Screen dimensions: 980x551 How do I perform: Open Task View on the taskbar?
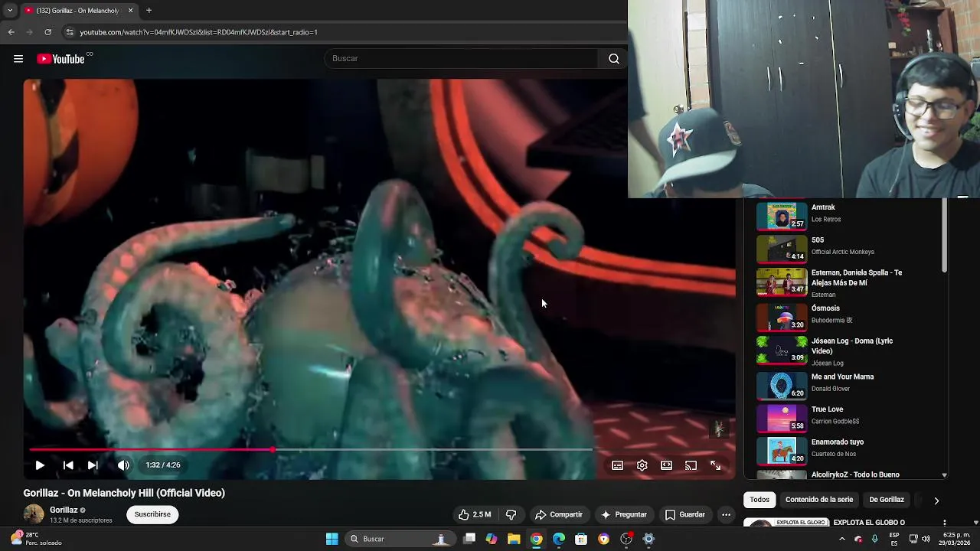coord(469,539)
